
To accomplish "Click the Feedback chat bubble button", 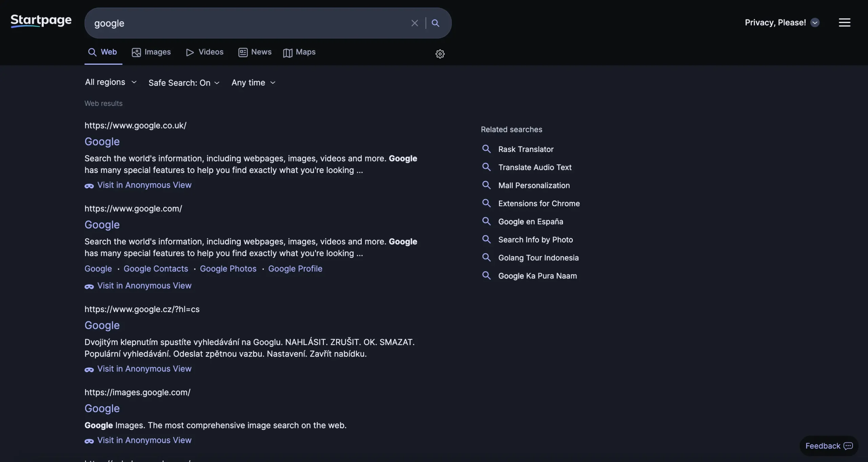I will 829,446.
